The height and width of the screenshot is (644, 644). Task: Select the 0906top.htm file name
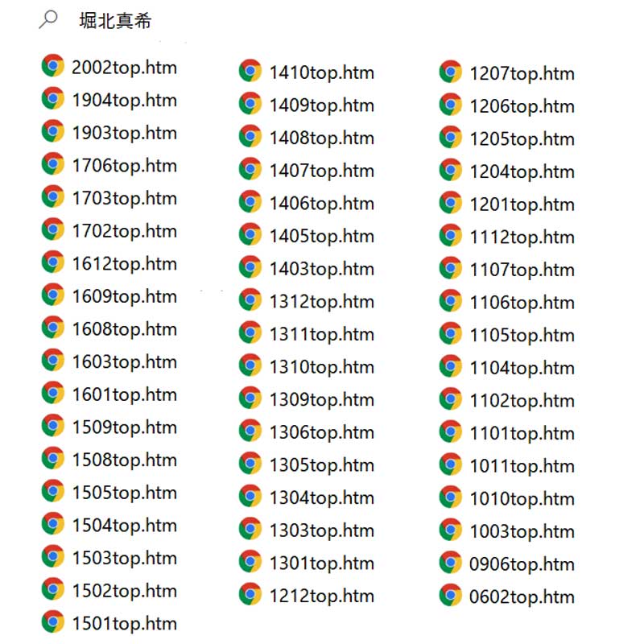point(522,564)
